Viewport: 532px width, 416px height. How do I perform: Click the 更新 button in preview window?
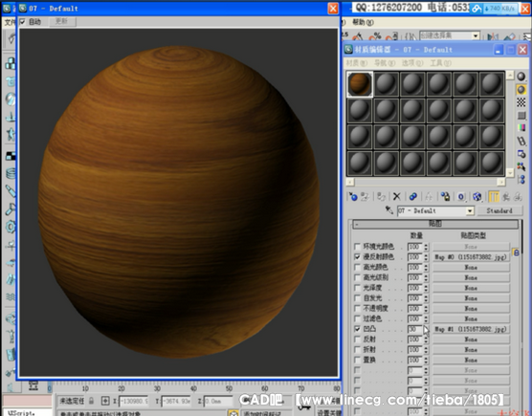coord(62,21)
